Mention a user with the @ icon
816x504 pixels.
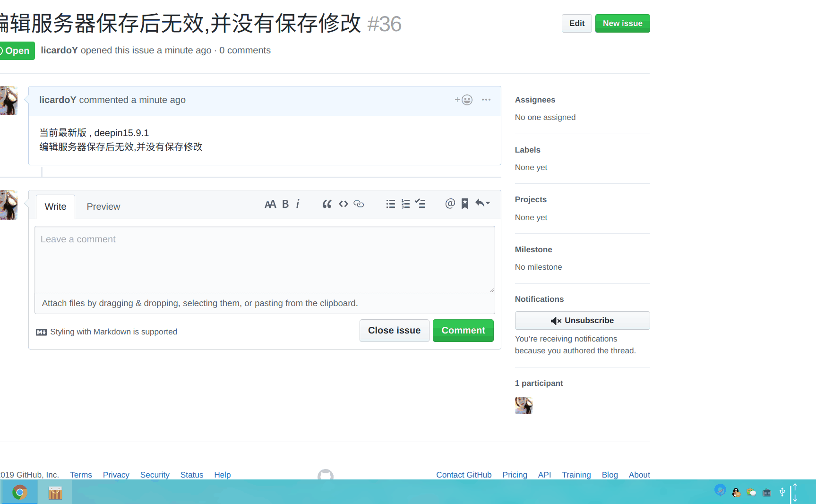[449, 204]
